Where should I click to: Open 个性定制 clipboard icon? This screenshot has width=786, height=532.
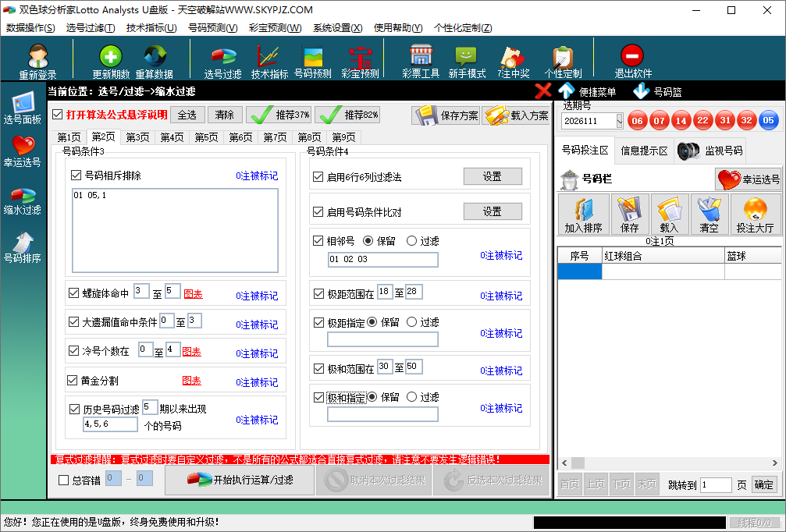tap(563, 61)
